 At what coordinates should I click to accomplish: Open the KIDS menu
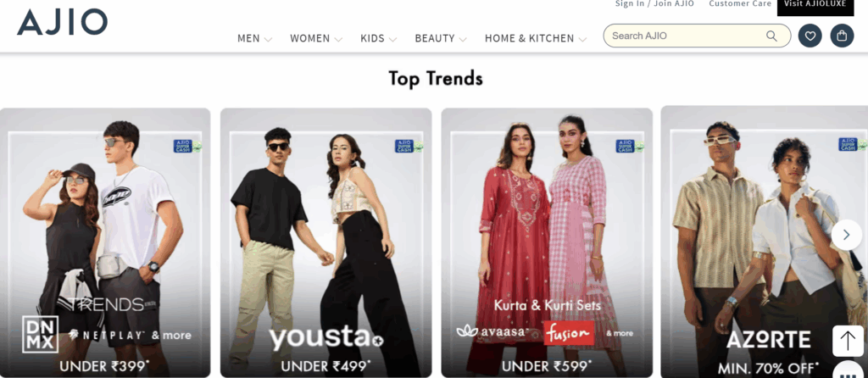tap(379, 39)
